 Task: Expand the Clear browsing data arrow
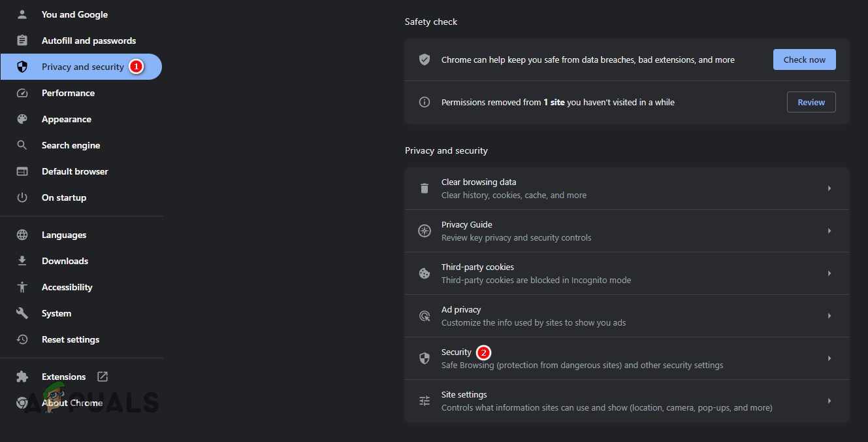pyautogui.click(x=829, y=188)
